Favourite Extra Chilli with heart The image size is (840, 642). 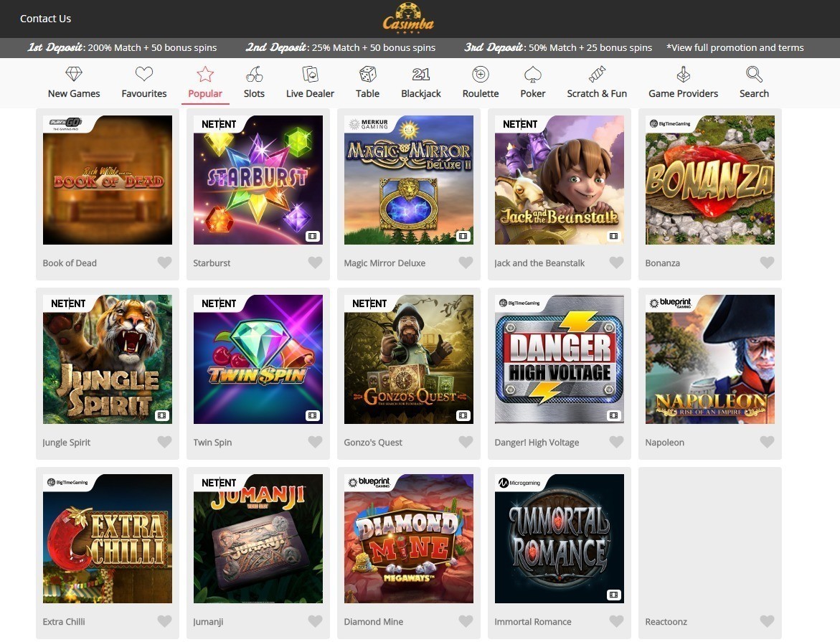pyautogui.click(x=164, y=621)
